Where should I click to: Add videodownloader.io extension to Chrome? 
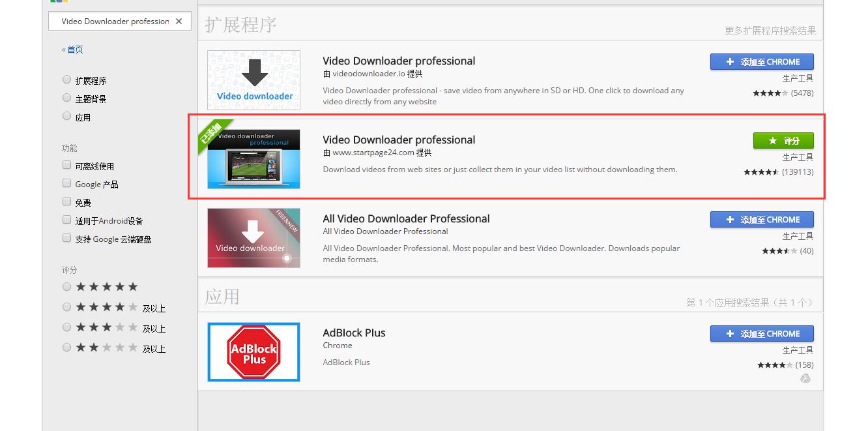(x=762, y=62)
